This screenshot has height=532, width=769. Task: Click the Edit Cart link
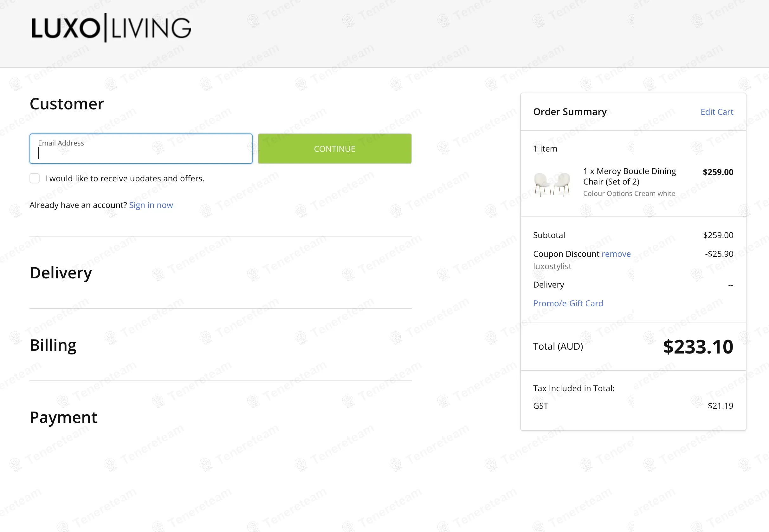point(717,112)
